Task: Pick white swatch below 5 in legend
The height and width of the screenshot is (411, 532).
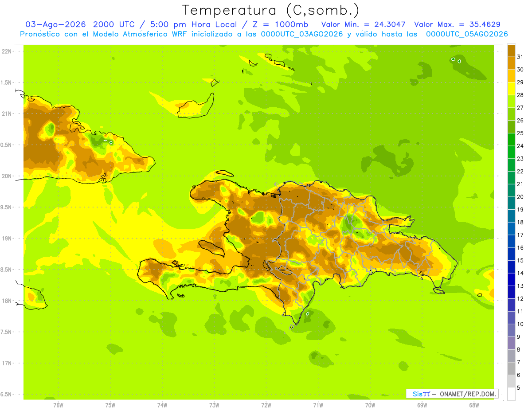Action: click(x=511, y=394)
